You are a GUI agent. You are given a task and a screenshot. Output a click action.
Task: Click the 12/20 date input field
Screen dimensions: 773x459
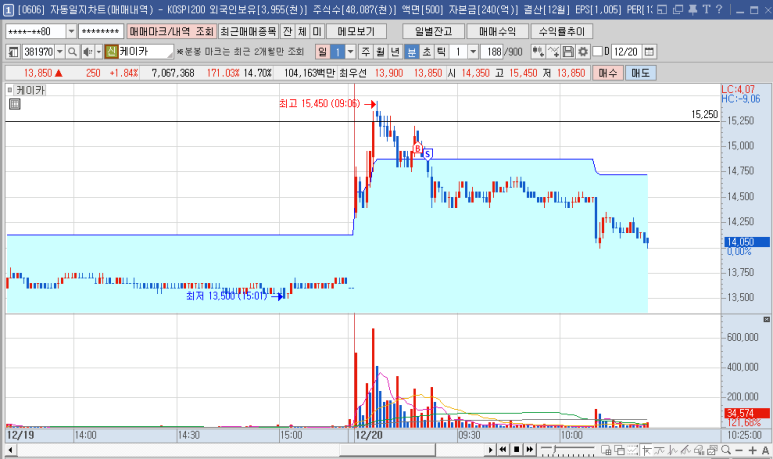tap(627, 51)
